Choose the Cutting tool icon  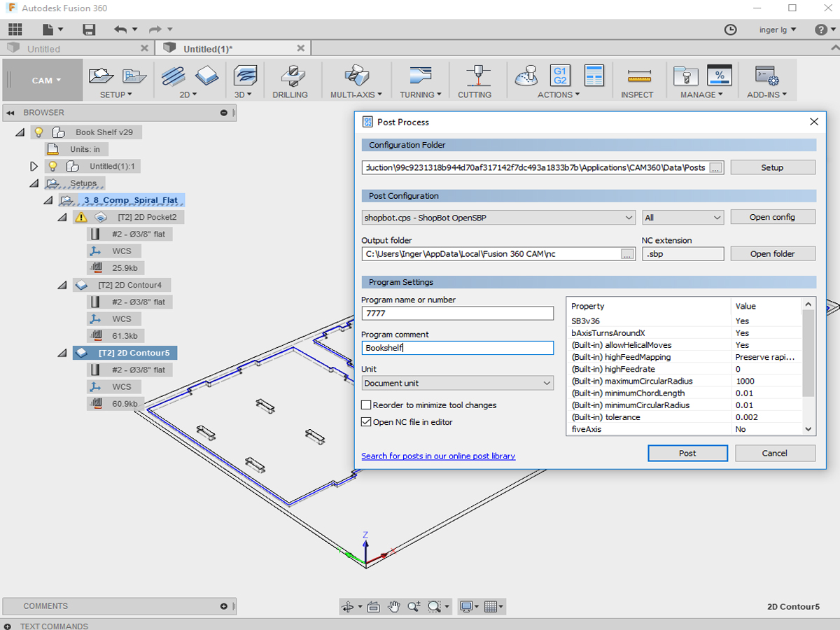[x=478, y=75]
